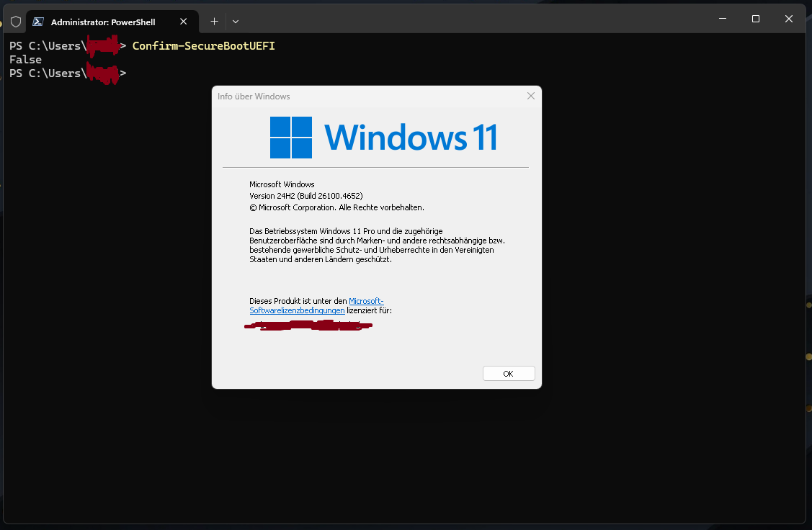The width and height of the screenshot is (812, 530).
Task: Close the Administrator: PowerShell tab
Action: [183, 21]
